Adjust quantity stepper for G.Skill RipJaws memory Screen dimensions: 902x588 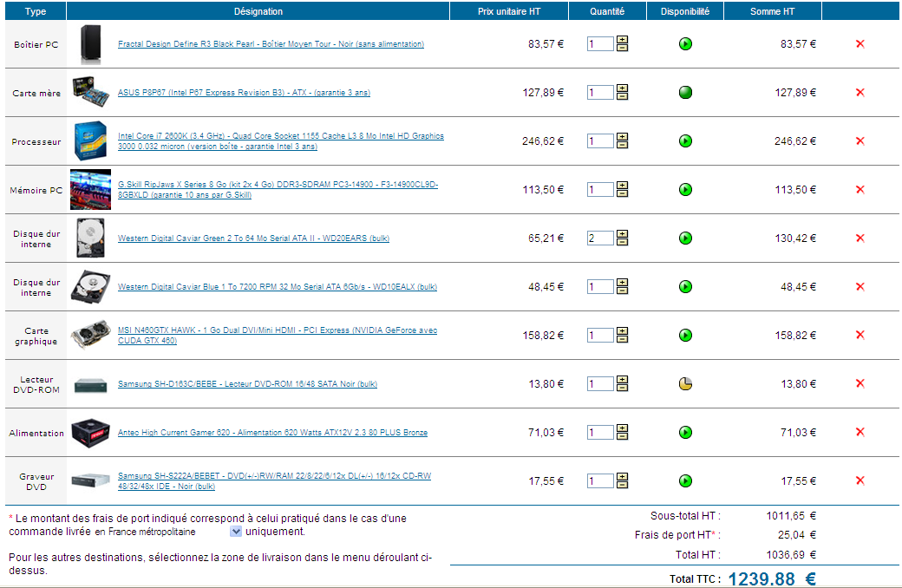[x=623, y=190]
